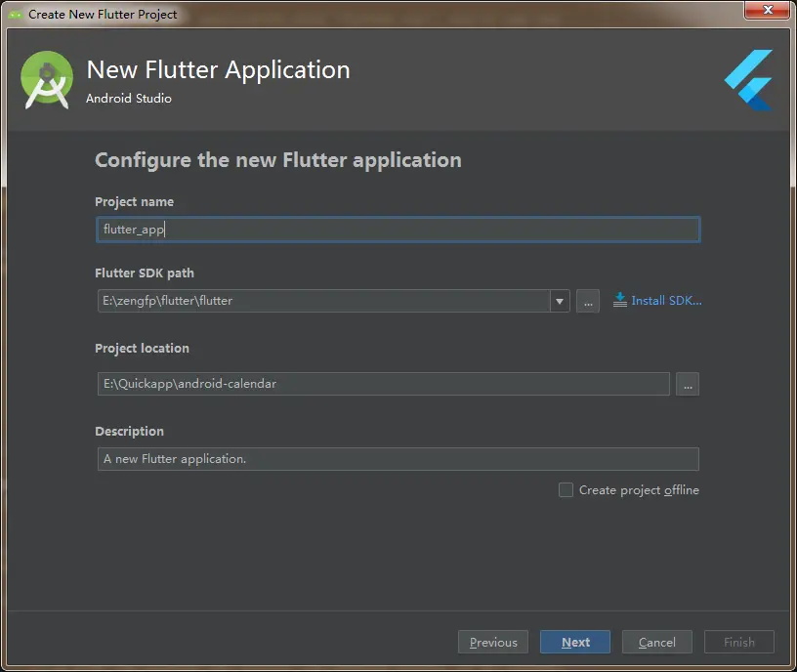Focus the Description input field
The height and width of the screenshot is (672, 797).
[x=398, y=459]
